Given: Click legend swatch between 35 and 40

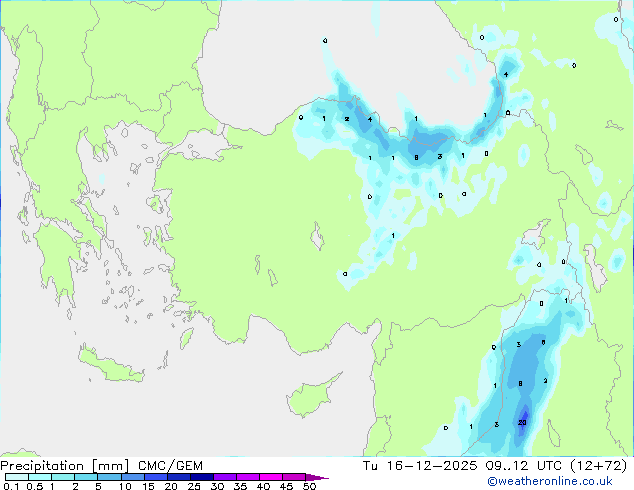Looking at the screenshot, I should point(247,477).
